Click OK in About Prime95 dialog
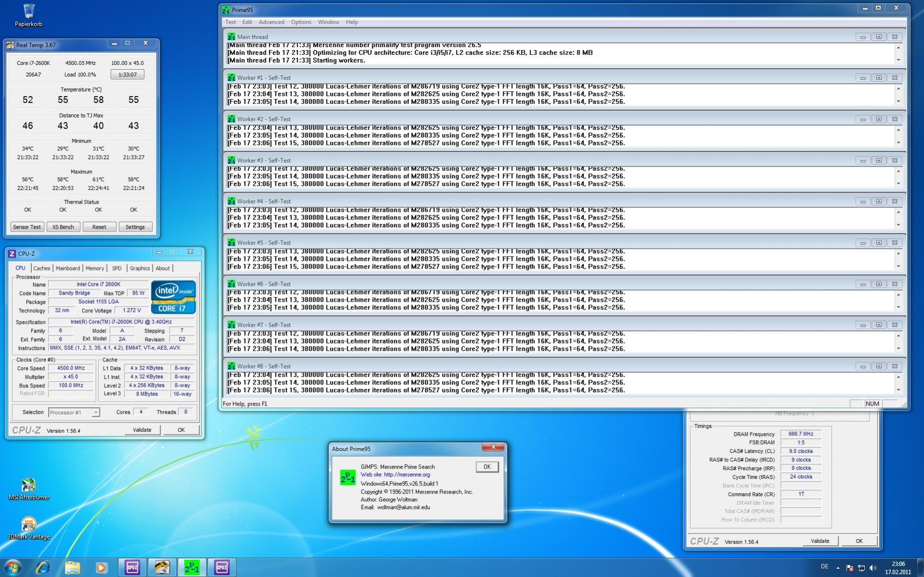Screen dimensions: 924x577 click(487, 467)
